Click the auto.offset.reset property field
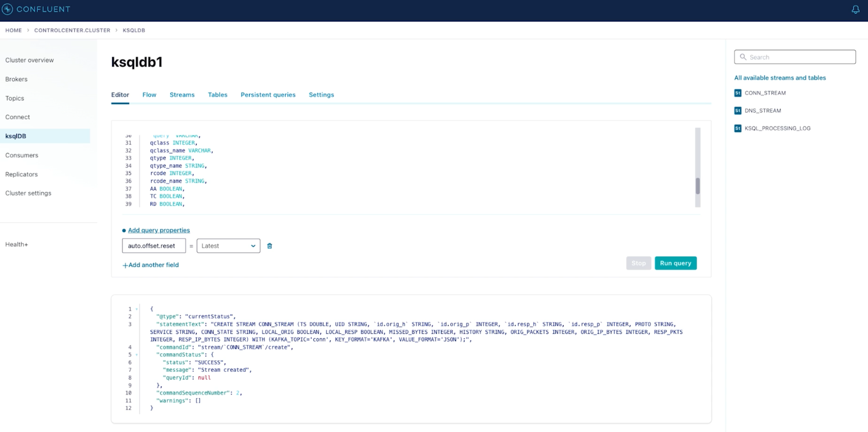The height and width of the screenshot is (432, 868). point(154,246)
